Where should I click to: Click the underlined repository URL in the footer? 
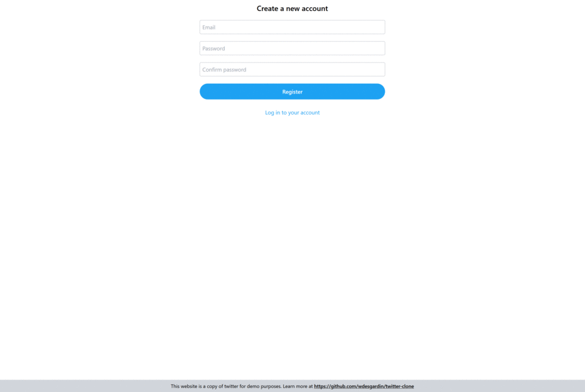click(364, 386)
